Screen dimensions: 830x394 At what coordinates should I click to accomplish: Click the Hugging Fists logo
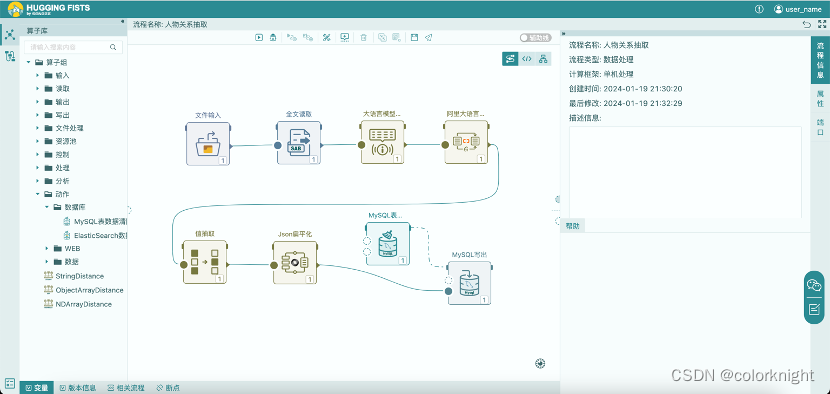49,9
